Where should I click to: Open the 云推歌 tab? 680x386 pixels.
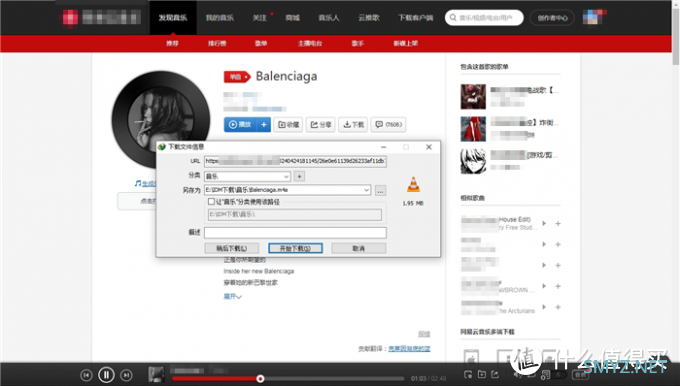pos(369,18)
